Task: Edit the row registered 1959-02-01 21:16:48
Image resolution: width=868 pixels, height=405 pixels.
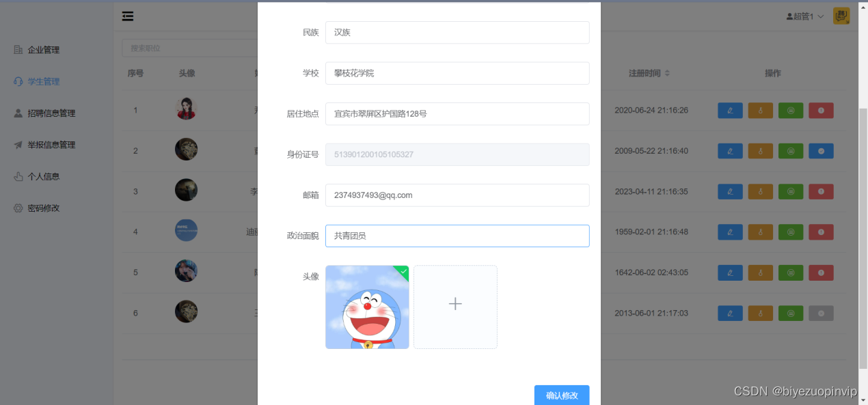Action: coord(730,232)
